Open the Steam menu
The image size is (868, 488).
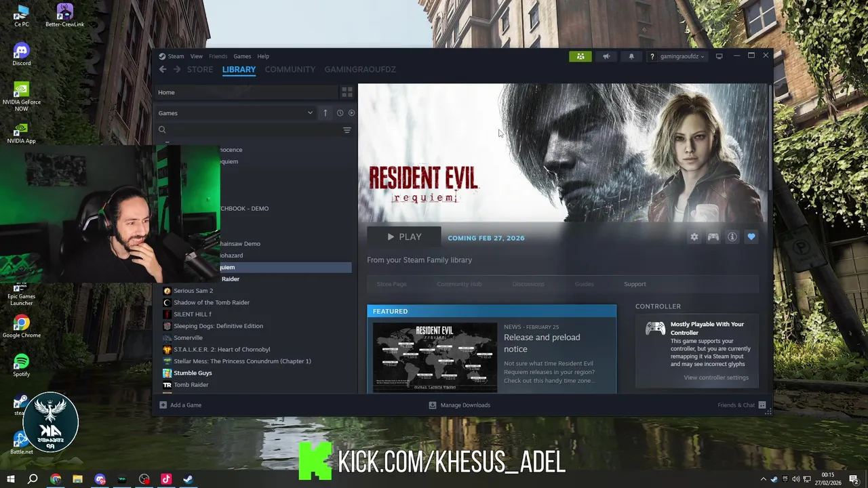pyautogui.click(x=172, y=56)
